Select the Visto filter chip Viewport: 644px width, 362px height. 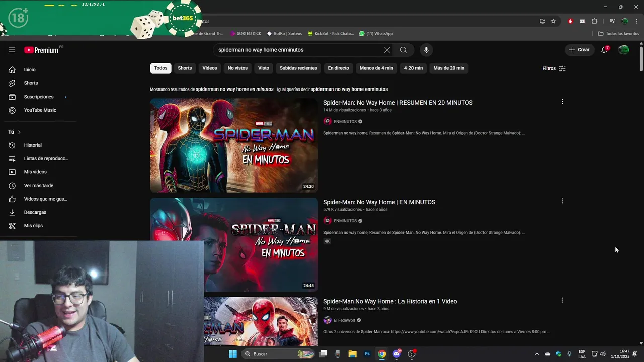264,68
